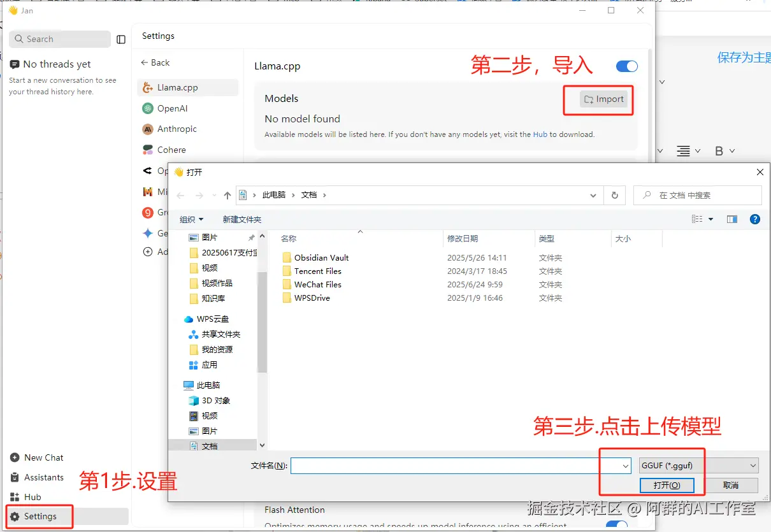This screenshot has width=771, height=532.
Task: Open Settings in Jan sidebar
Action: tap(67, 516)
